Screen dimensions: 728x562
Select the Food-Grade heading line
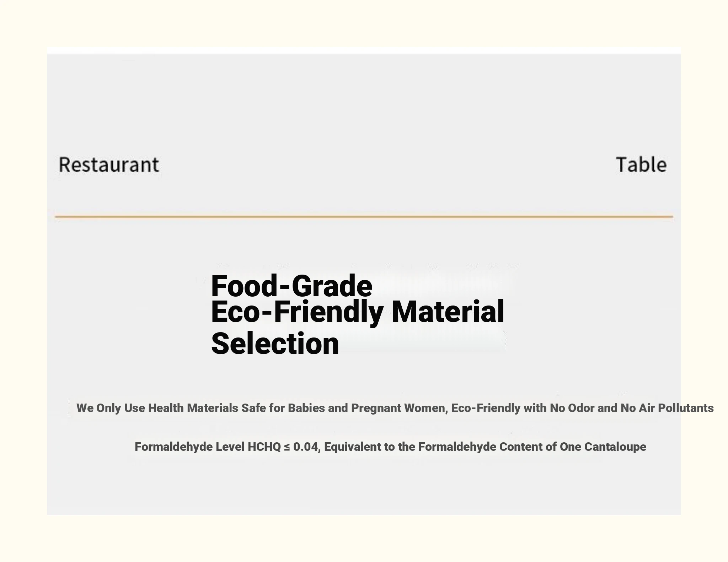coord(291,286)
